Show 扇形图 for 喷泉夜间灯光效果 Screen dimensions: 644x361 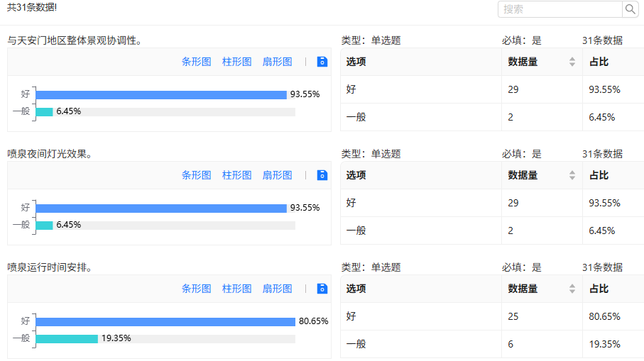coord(277,175)
